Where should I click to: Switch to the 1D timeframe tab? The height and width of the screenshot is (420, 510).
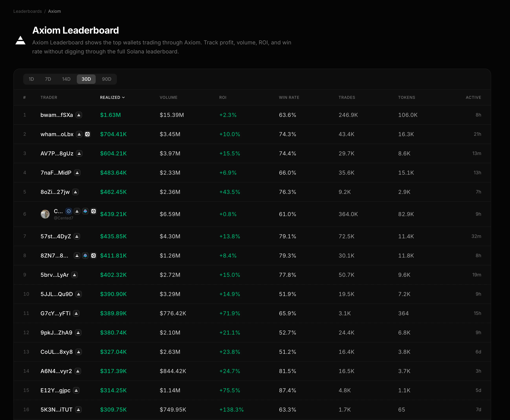tap(31, 79)
